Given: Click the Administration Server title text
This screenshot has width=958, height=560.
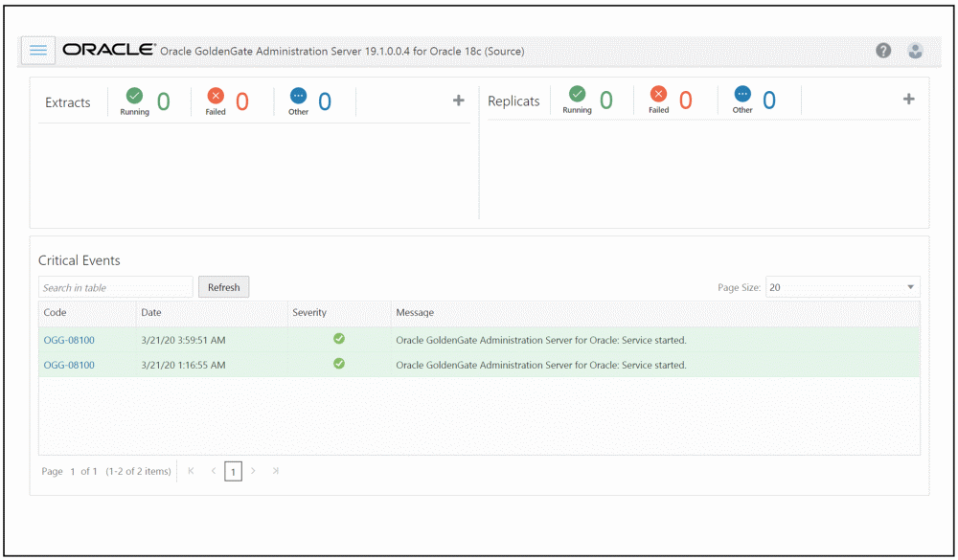Looking at the screenshot, I should 342,52.
